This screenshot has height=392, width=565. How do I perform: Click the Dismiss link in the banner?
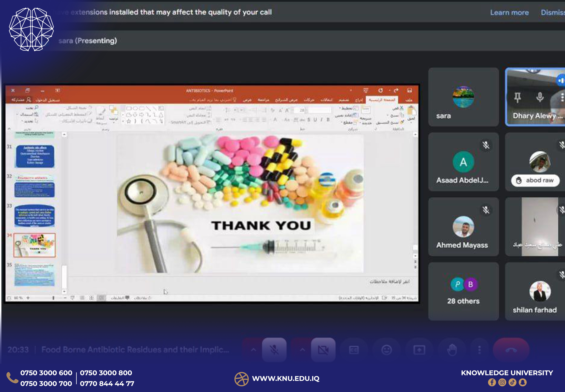[x=553, y=13]
